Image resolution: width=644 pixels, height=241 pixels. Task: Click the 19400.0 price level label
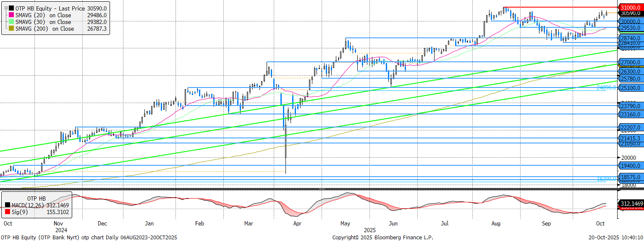coord(630,166)
